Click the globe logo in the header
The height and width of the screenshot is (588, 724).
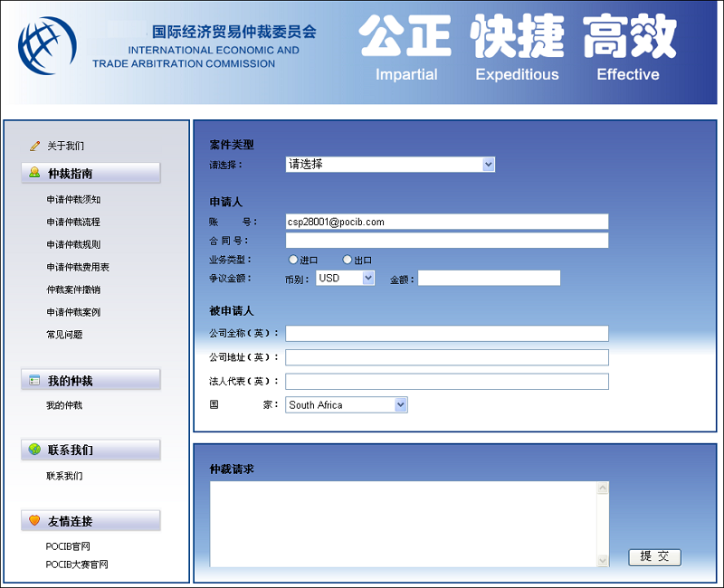[x=47, y=45]
